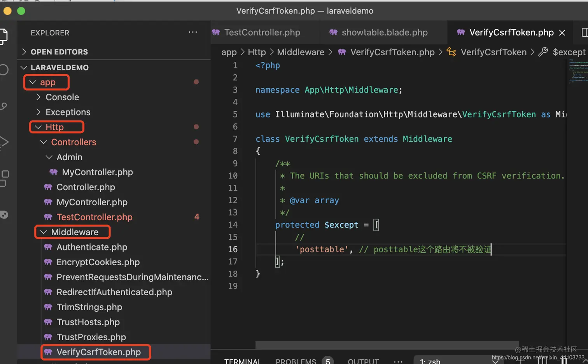This screenshot has width=588, height=364.
Task: Collapse the app folder chevron
Action: click(33, 82)
